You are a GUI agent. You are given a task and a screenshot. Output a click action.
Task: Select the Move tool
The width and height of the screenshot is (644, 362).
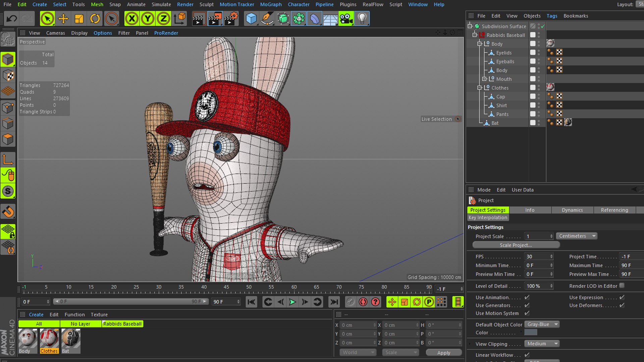pos(63,18)
